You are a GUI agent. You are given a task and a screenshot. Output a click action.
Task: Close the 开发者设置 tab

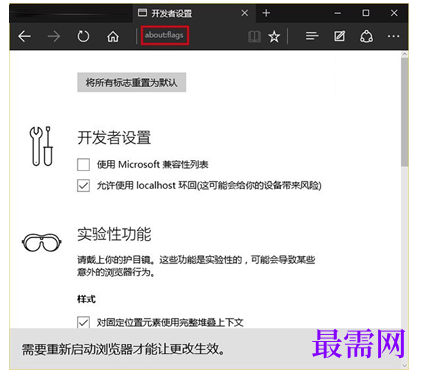(245, 13)
